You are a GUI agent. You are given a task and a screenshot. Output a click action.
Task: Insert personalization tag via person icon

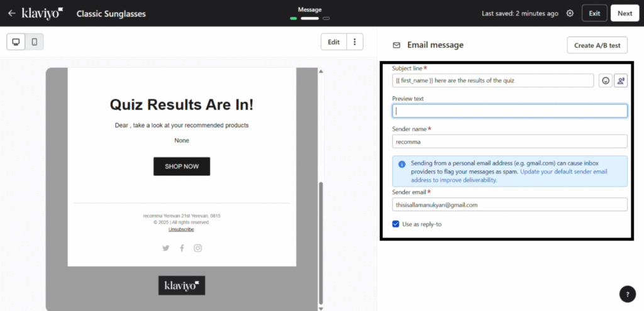tap(621, 80)
